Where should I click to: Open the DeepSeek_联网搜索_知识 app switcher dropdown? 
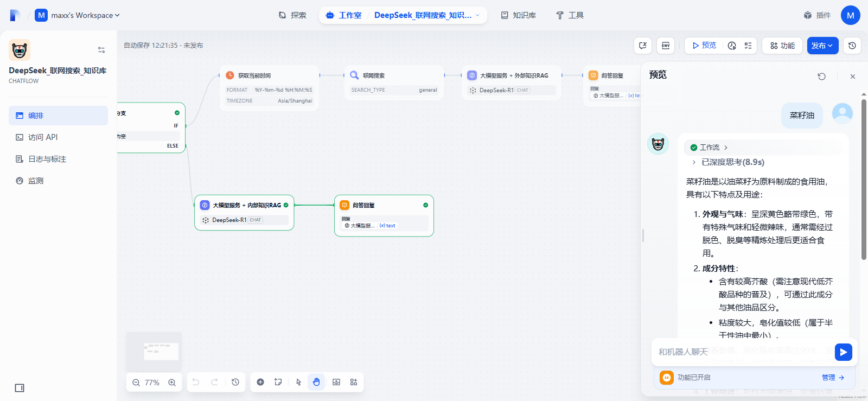coord(427,15)
